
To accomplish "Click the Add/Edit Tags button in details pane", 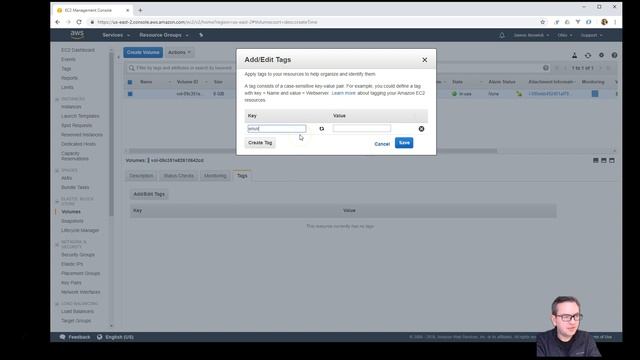I will 149,194.
